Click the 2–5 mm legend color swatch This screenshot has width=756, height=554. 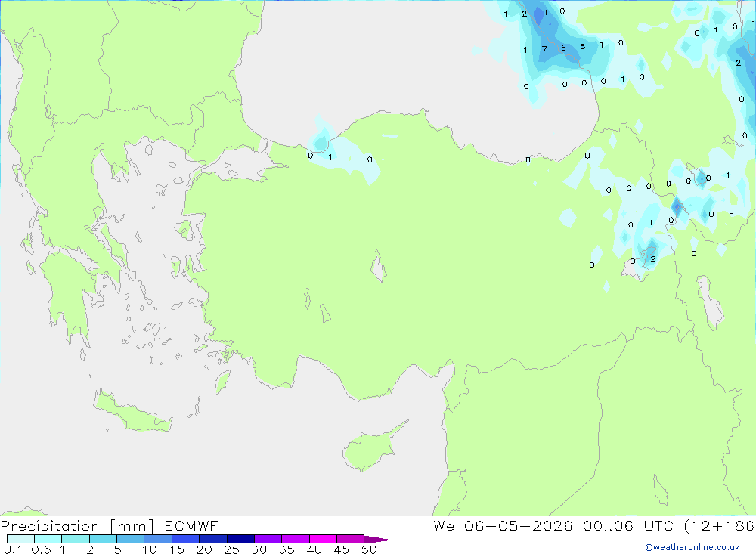click(x=103, y=539)
